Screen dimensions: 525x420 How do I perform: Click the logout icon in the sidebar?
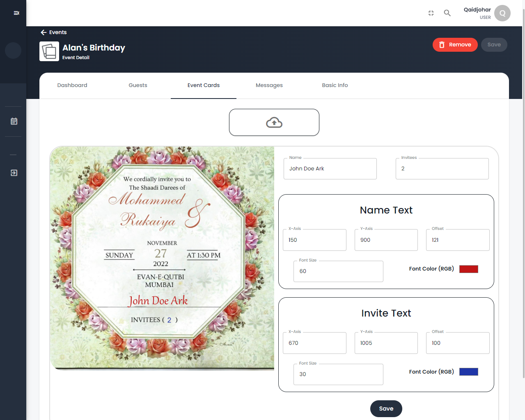[x=14, y=173]
